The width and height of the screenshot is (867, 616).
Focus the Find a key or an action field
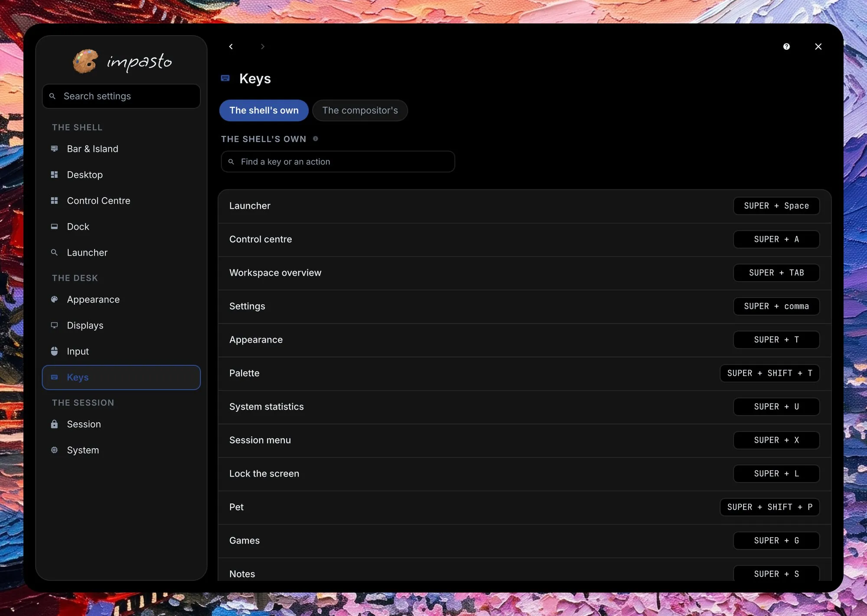[338, 162]
